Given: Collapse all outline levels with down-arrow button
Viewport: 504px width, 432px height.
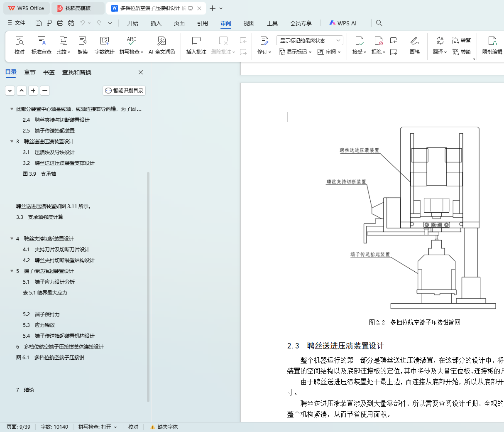Looking at the screenshot, I should pyautogui.click(x=10, y=90).
